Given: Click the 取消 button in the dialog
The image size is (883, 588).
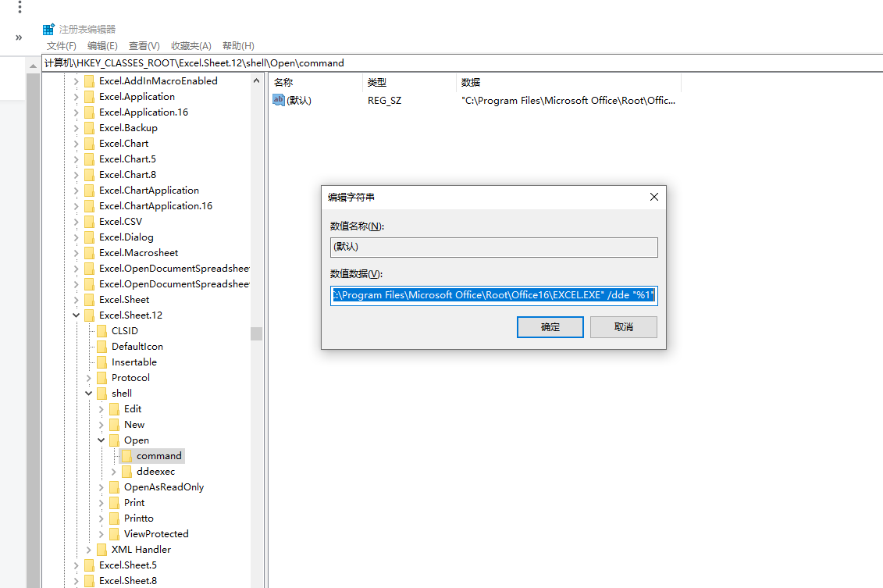Looking at the screenshot, I should pyautogui.click(x=623, y=326).
